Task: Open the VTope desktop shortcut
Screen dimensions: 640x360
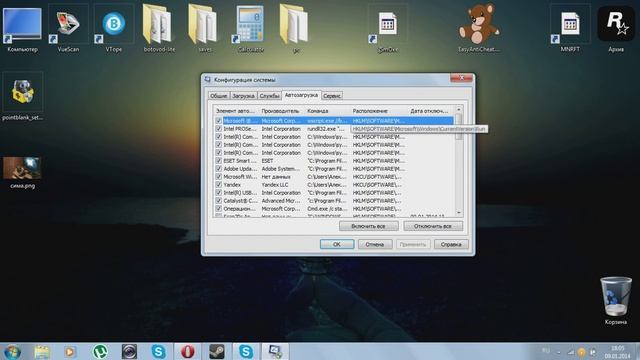Action: [x=113, y=29]
